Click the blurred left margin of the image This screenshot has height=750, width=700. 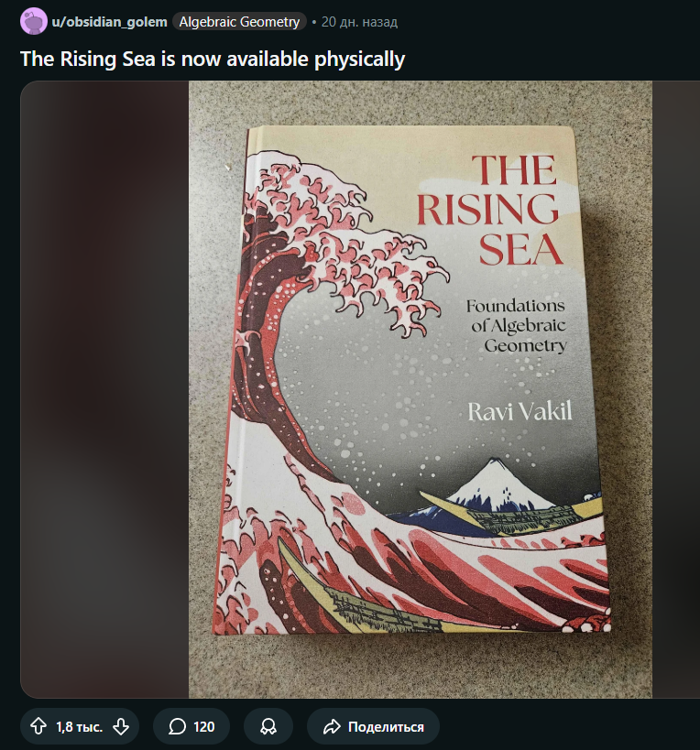point(104,389)
